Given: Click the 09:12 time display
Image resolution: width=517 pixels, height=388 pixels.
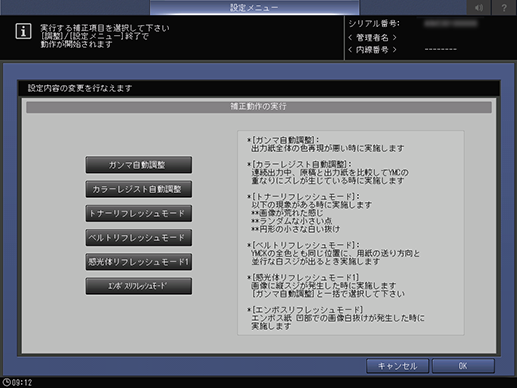Looking at the screenshot, I should (22, 382).
